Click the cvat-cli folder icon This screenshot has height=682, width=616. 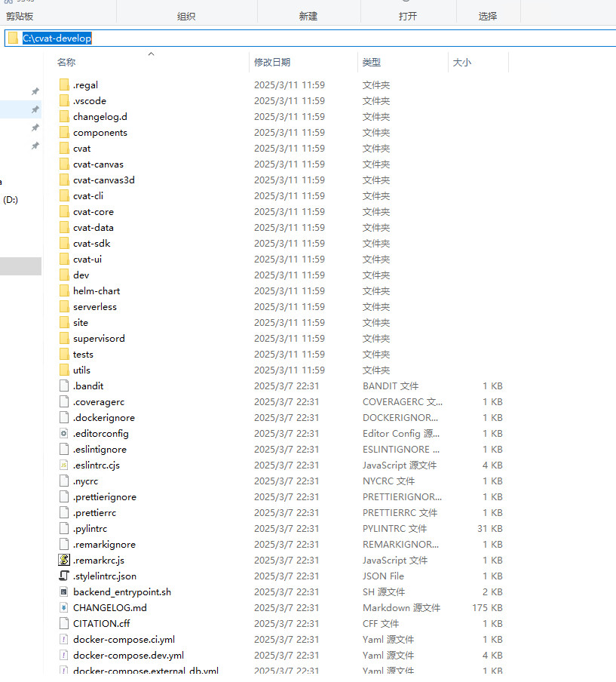pyautogui.click(x=64, y=195)
